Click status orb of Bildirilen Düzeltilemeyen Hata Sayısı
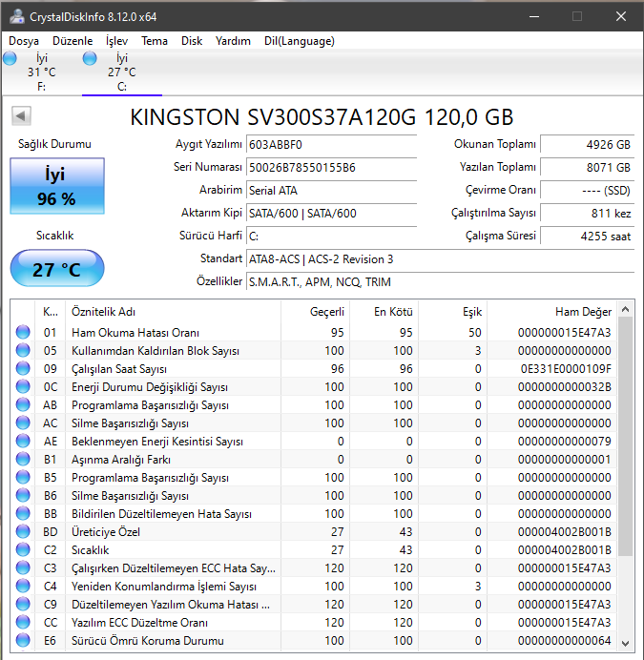The image size is (644, 660). coord(23,513)
